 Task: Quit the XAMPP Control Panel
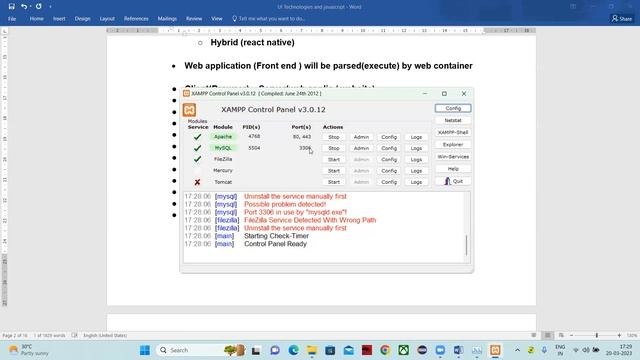point(453,181)
